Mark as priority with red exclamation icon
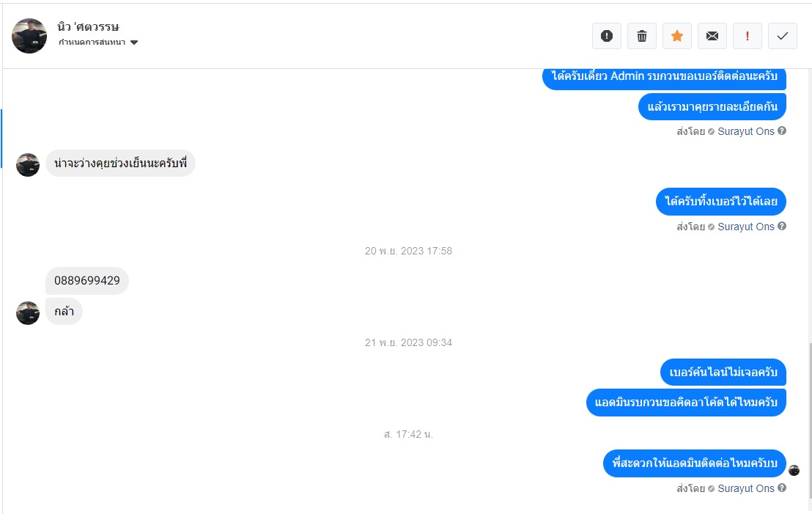The height and width of the screenshot is (514, 812). pyautogui.click(x=748, y=36)
